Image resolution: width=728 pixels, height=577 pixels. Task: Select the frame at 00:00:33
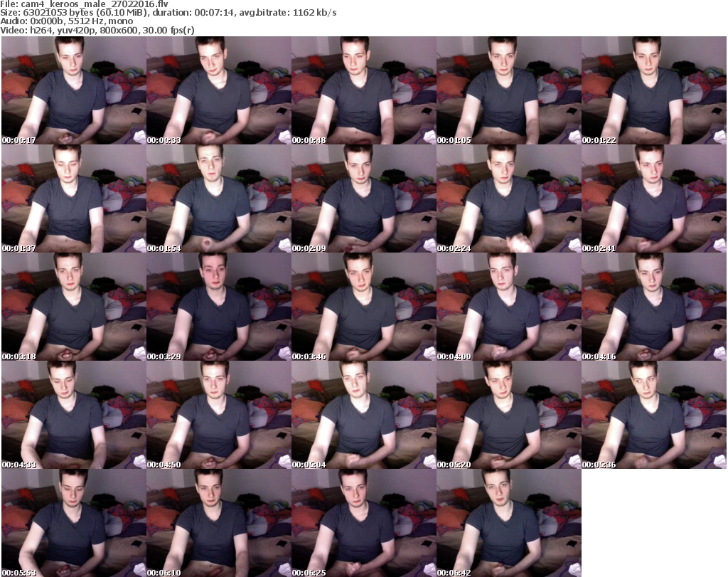(218, 90)
